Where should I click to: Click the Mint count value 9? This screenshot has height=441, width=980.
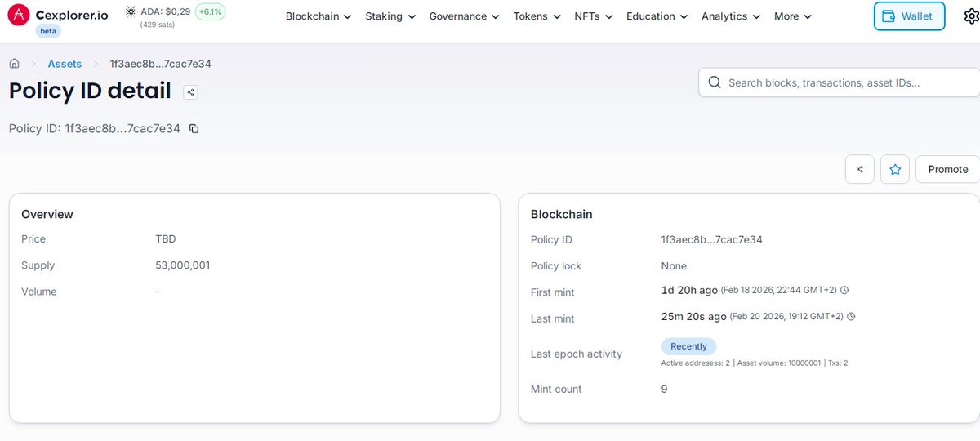(x=665, y=389)
